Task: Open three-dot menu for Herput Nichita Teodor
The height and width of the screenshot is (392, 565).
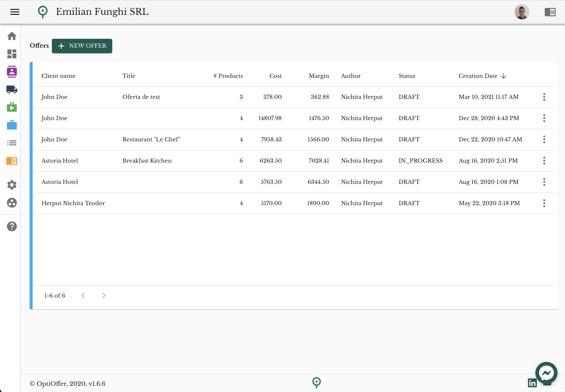Action: [x=544, y=203]
